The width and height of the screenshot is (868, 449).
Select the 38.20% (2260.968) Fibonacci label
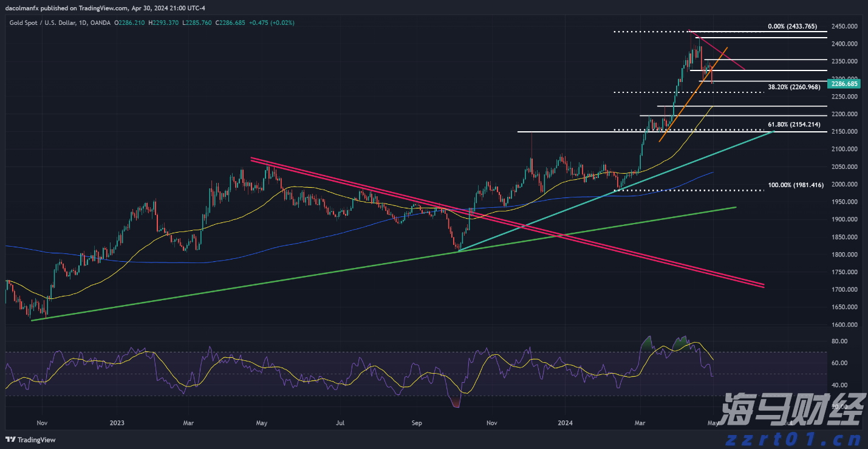click(794, 87)
